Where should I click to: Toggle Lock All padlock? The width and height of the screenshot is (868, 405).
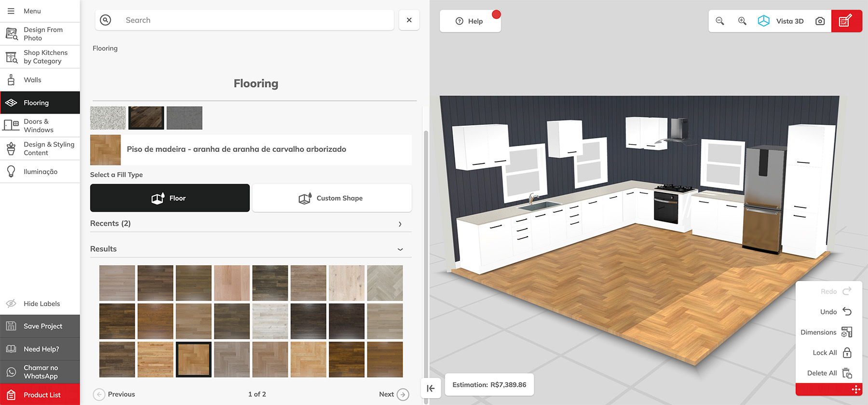847,352
